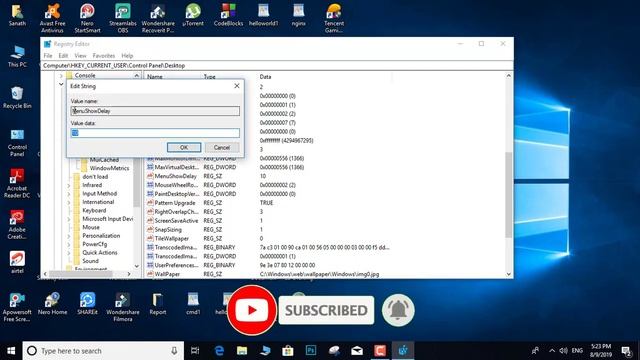Open the View menu in Registry Editor
This screenshot has width=640, height=360.
(80, 56)
